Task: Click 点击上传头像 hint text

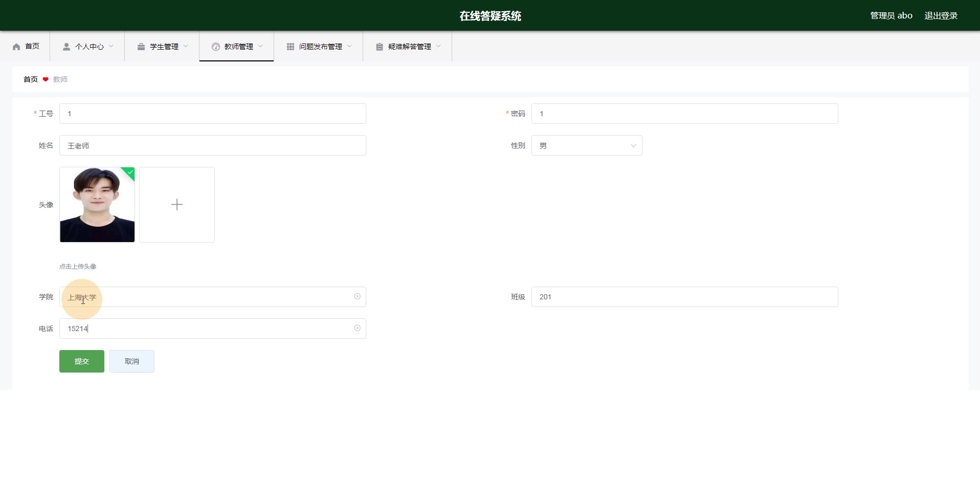Action: click(x=78, y=267)
